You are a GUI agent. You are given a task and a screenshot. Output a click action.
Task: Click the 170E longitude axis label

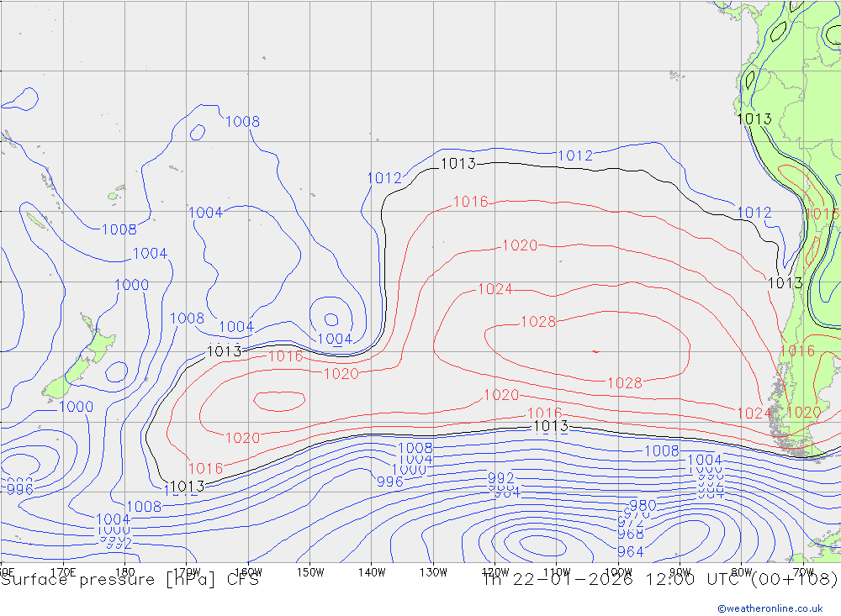[63, 572]
